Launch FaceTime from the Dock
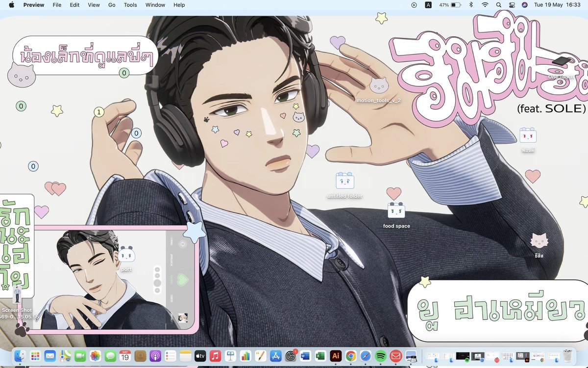The width and height of the screenshot is (588, 368). tap(80, 356)
